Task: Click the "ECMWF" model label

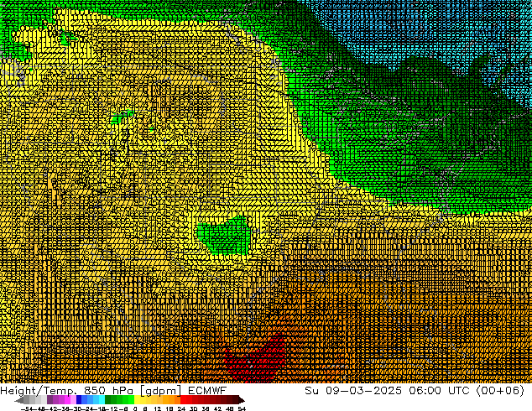Action: pos(206,391)
